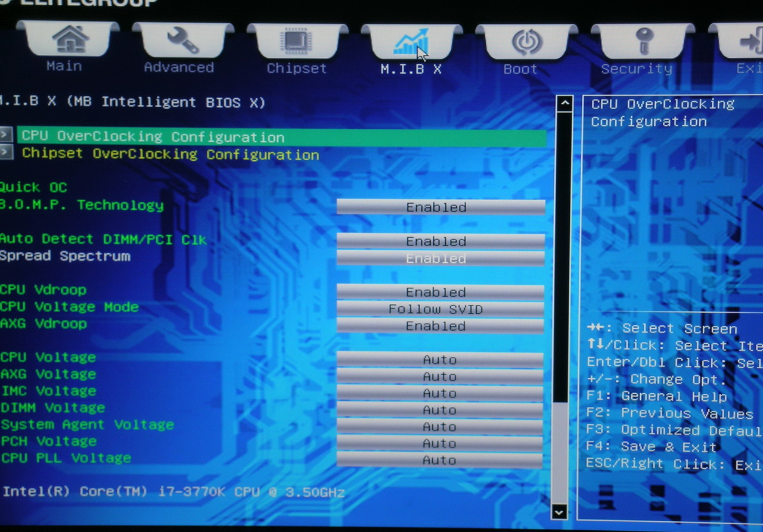The height and width of the screenshot is (532, 763).
Task: Click the Intel Core i7-3770K CPU text
Action: pos(174,493)
